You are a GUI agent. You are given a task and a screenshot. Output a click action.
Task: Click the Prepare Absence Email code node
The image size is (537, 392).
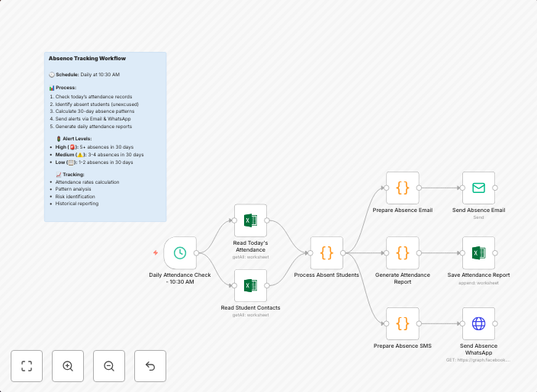click(402, 188)
